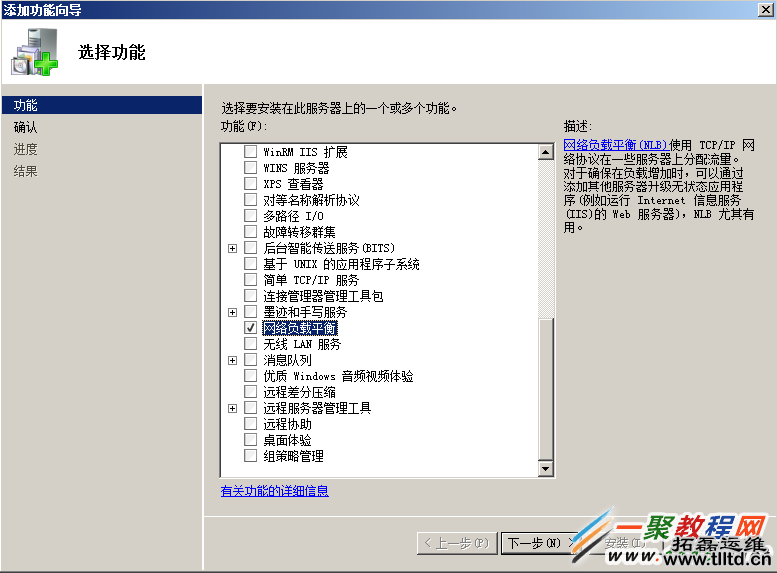Click the feature list scroll up arrow
Viewport: 777px width, 573px height.
pyautogui.click(x=546, y=152)
